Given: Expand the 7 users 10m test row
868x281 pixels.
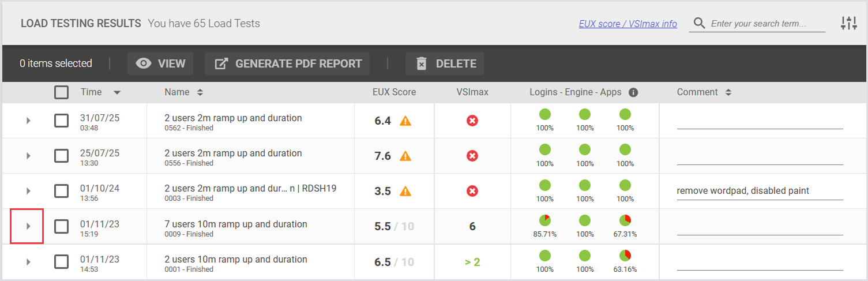Looking at the screenshot, I should [x=28, y=226].
